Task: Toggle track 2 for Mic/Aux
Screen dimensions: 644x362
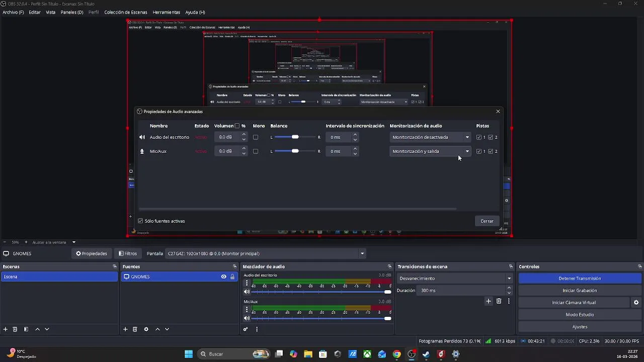Action: pos(491,151)
